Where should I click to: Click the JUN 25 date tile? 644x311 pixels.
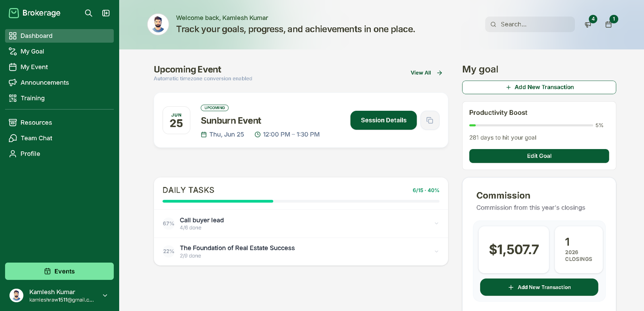click(176, 120)
